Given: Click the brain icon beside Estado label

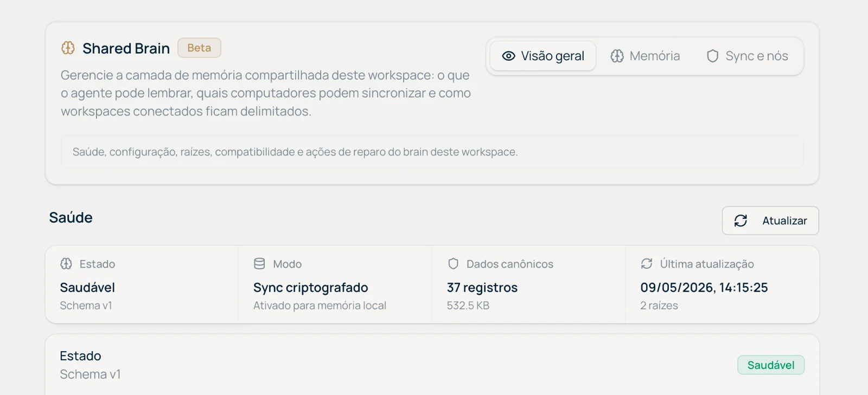Looking at the screenshot, I should tap(66, 264).
